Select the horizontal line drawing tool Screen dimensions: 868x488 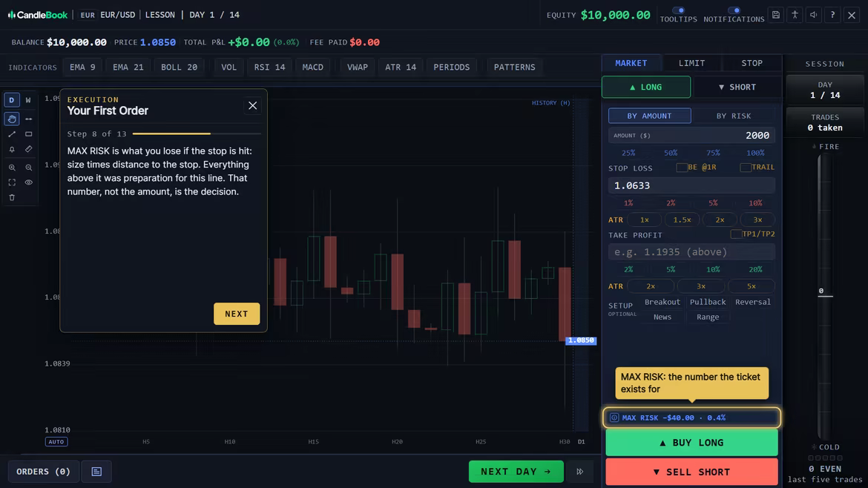pyautogui.click(x=29, y=119)
